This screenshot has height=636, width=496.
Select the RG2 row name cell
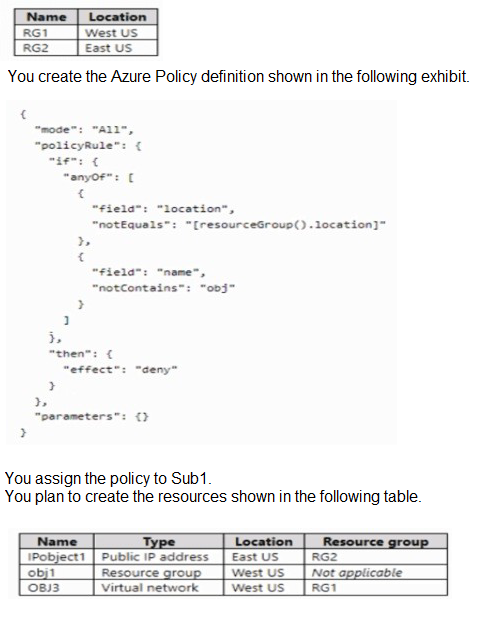46,48
